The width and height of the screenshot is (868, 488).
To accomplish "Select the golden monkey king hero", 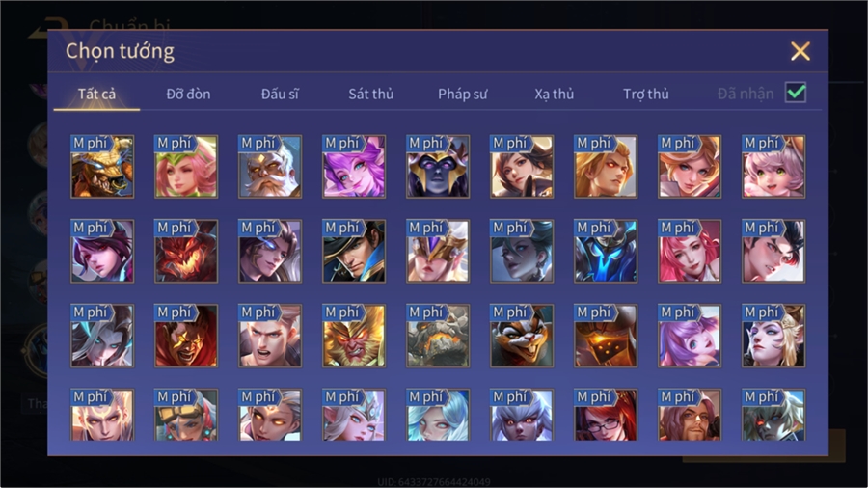I will [354, 336].
